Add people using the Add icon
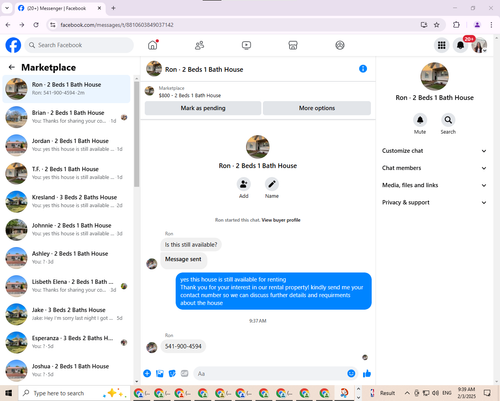This screenshot has width=500, height=401. 244,184
